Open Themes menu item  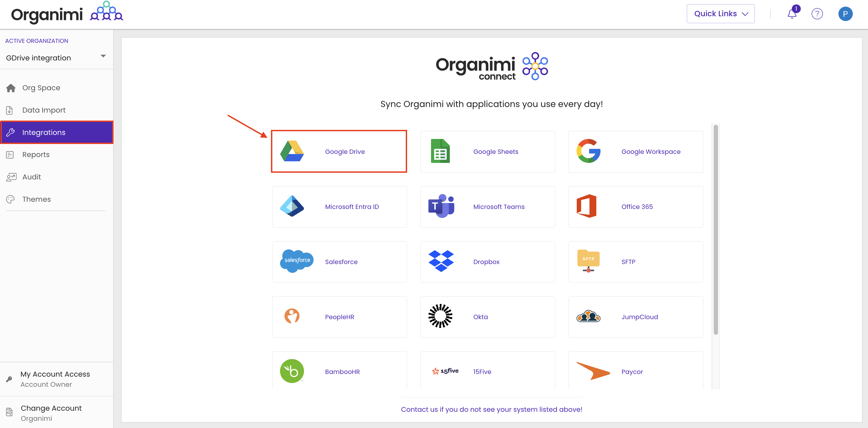click(x=56, y=199)
